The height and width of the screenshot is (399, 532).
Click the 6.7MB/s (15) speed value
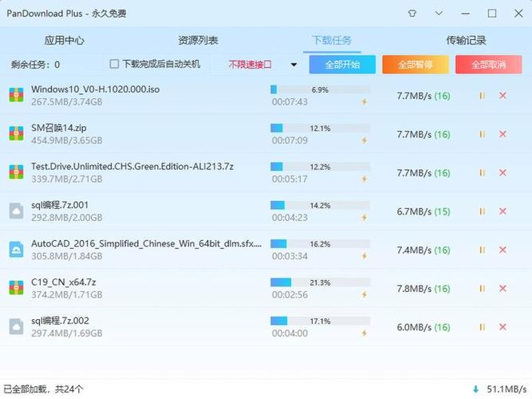point(424,211)
